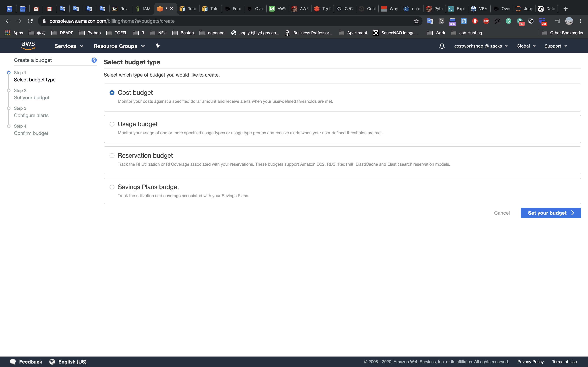The image size is (588, 367).
Task: Open the Resource Groups dropdown
Action: click(119, 46)
